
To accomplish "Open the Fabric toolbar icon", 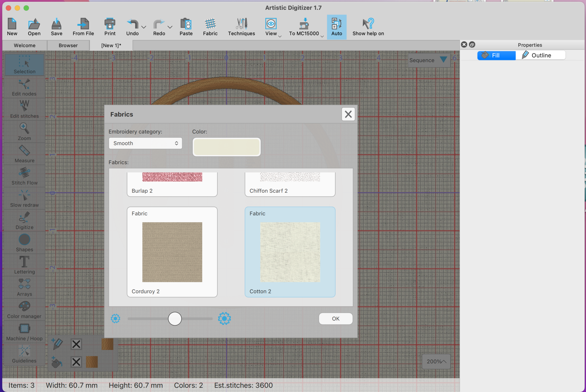I will tap(210, 27).
